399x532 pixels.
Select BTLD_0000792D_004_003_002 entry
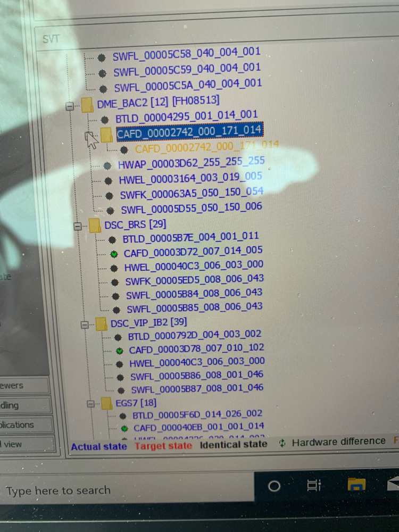[x=195, y=335]
